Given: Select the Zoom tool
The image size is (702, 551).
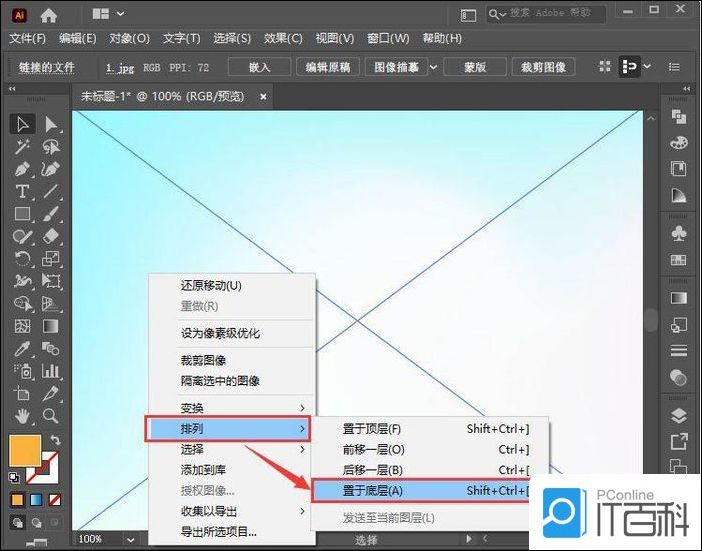Looking at the screenshot, I should pos(51,416).
